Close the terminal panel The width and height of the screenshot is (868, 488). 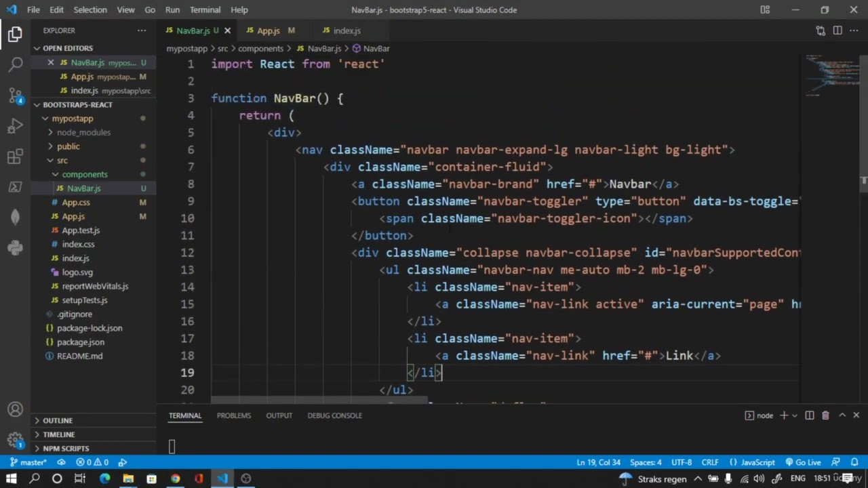pos(856,415)
